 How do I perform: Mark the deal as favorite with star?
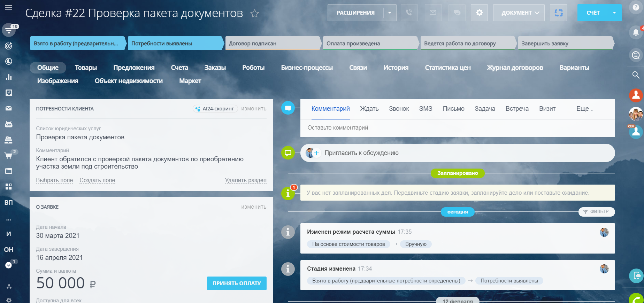[x=255, y=14]
